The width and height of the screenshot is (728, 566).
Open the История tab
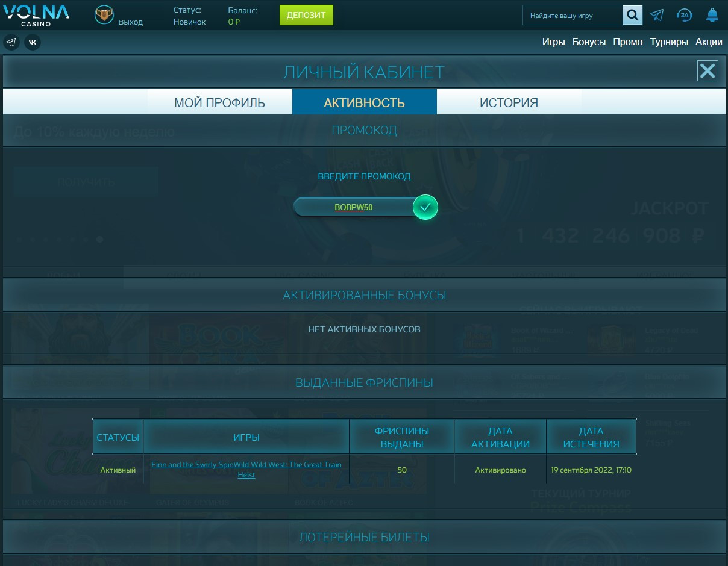[x=509, y=102]
